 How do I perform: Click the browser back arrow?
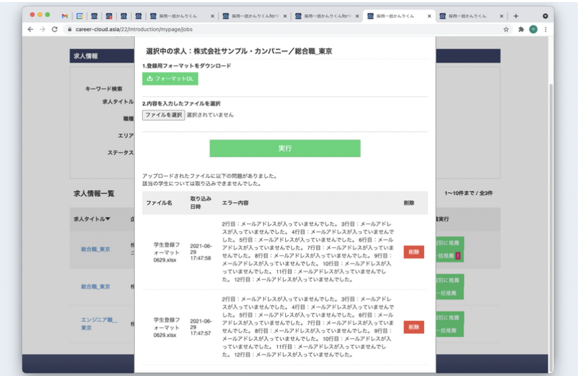(30, 30)
